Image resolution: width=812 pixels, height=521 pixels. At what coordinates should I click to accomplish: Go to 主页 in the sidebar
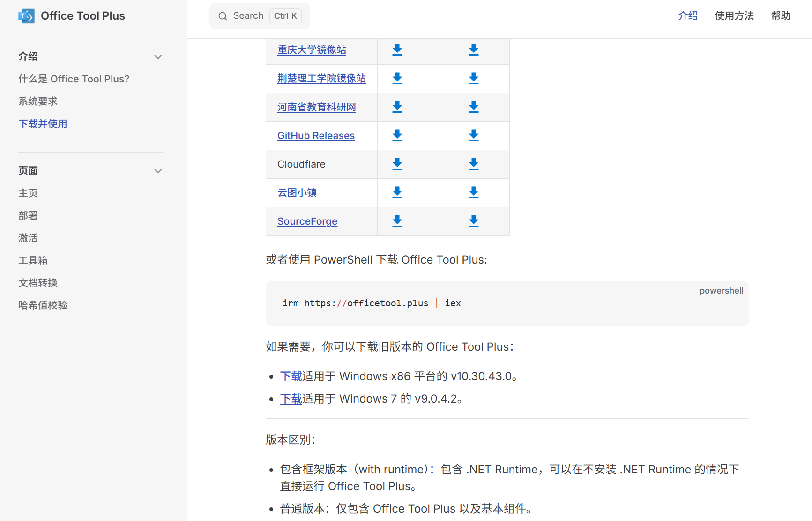click(28, 193)
